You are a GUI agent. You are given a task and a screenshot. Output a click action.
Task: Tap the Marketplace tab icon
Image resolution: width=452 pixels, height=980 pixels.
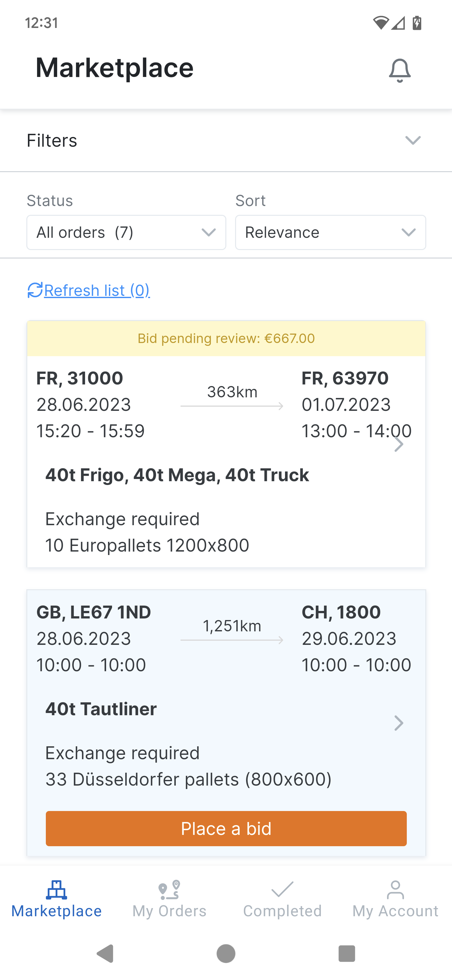click(56, 890)
